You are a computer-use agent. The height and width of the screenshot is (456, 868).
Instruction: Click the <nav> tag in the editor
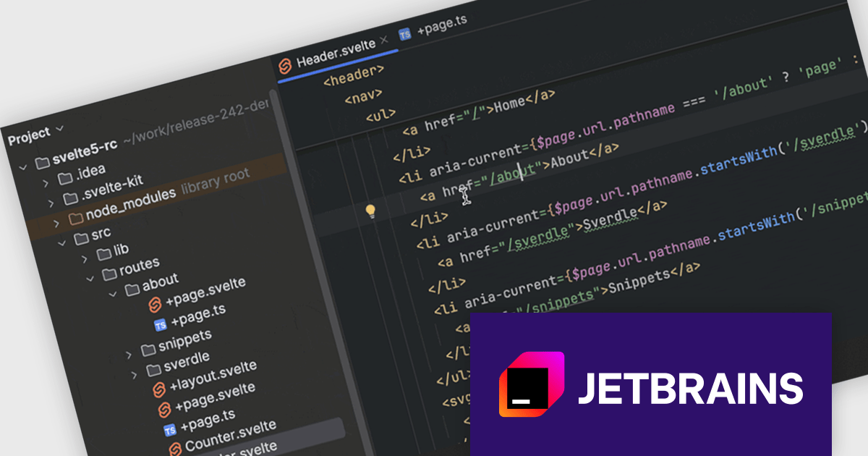[x=364, y=96]
